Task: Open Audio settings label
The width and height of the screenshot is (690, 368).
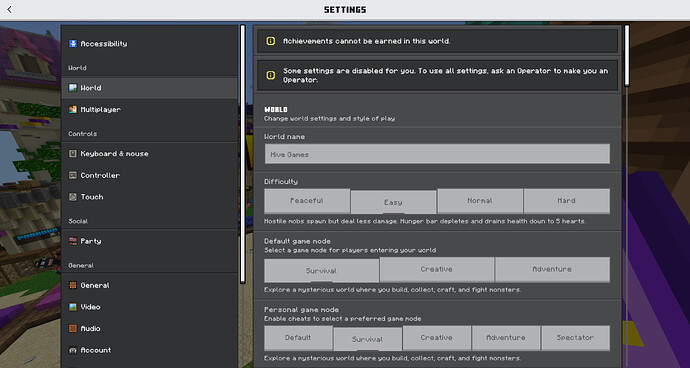Action: point(90,328)
